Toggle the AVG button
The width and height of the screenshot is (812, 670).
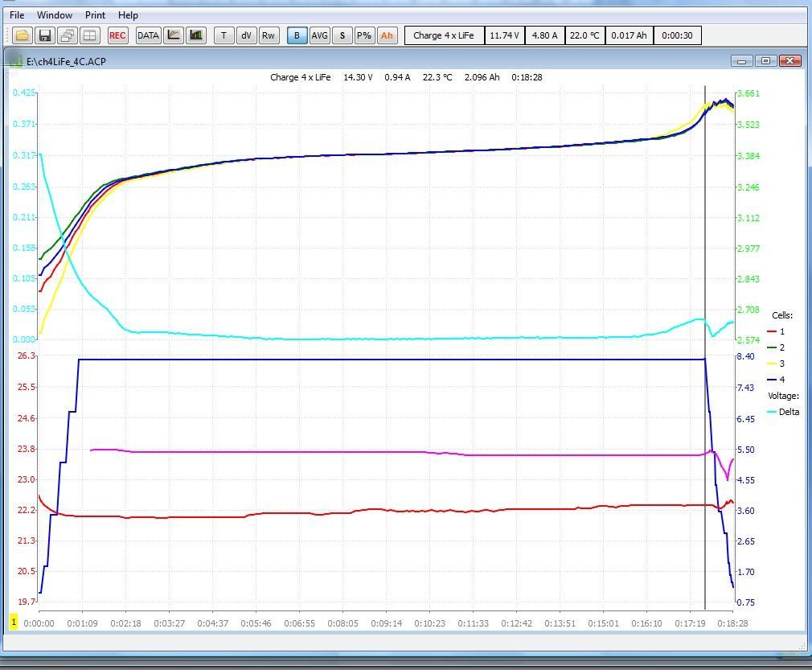pyautogui.click(x=319, y=35)
